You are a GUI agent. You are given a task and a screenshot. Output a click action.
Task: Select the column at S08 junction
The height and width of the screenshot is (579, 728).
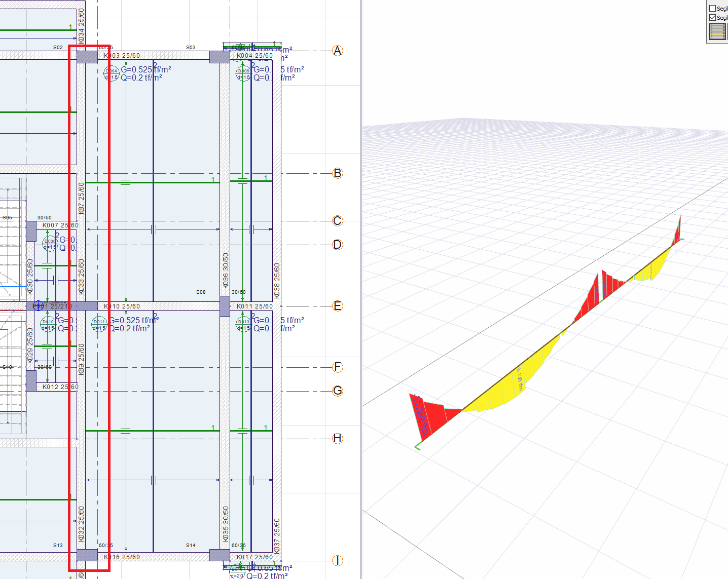(x=225, y=306)
